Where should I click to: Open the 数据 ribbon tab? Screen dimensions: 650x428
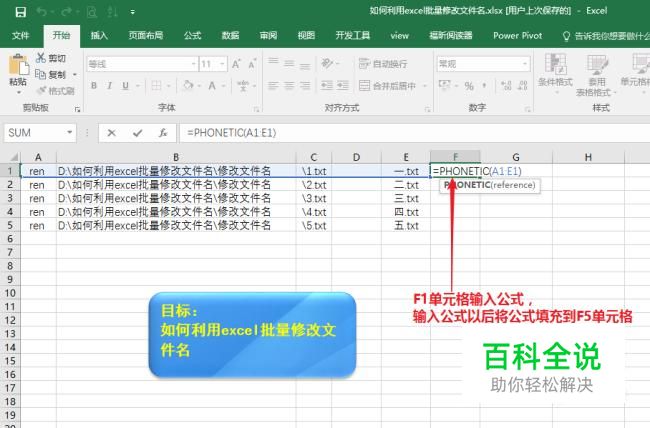coord(230,36)
